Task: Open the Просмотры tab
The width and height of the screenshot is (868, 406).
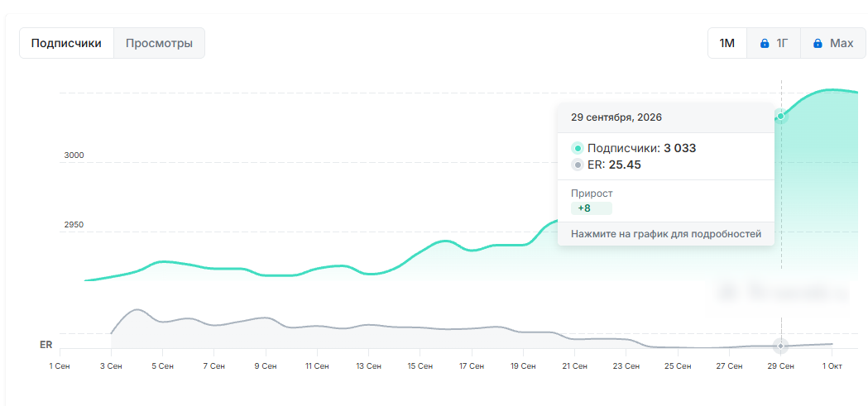Action: (x=159, y=43)
